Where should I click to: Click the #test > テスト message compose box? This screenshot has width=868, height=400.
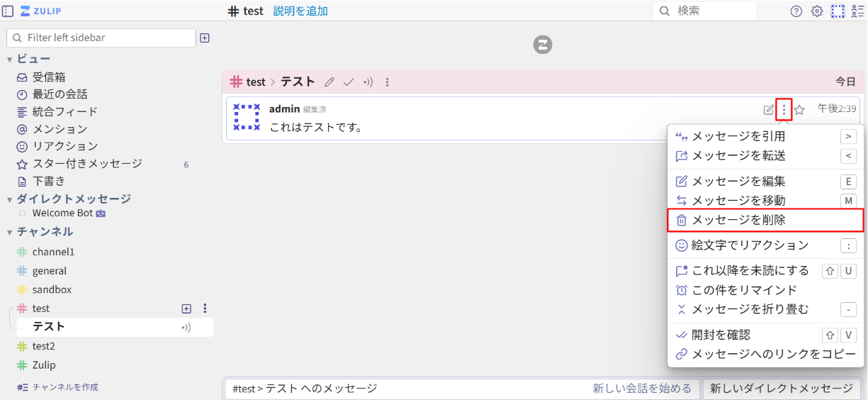[x=404, y=389]
